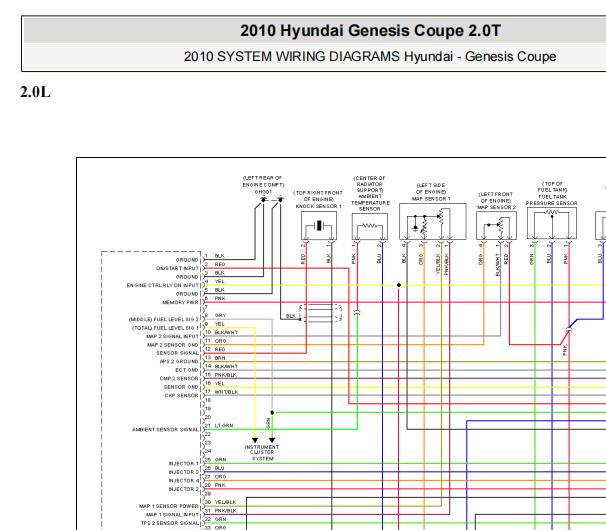The width and height of the screenshot is (606, 530).
Task: Click the 'ENGINE CTRL RLY ON INPUT' pin label
Action: coord(162,285)
